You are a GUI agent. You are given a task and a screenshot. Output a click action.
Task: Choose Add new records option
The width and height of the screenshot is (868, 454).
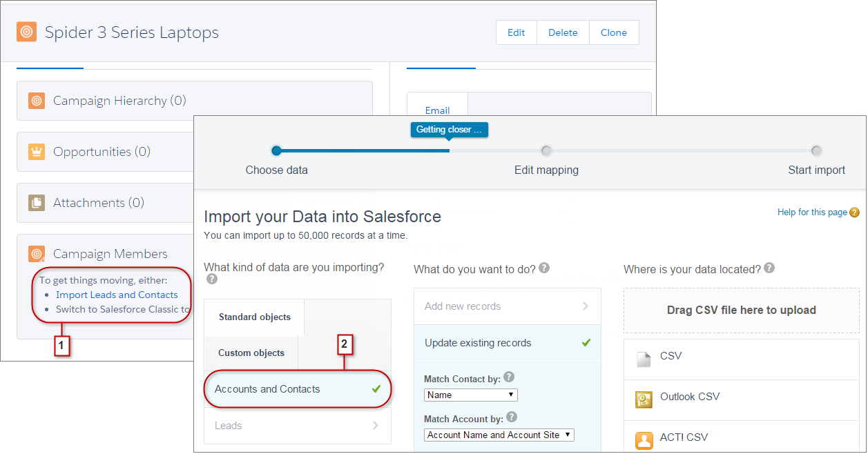click(x=508, y=306)
